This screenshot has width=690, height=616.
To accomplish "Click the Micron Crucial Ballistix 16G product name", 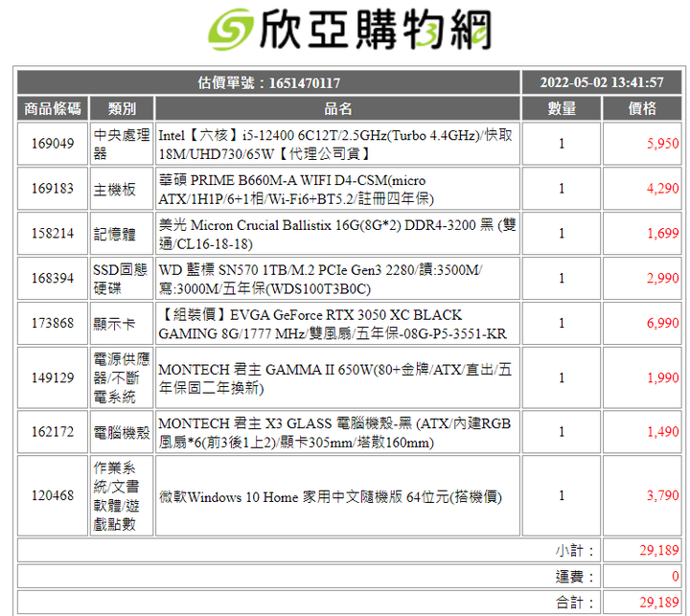I will 337,234.
